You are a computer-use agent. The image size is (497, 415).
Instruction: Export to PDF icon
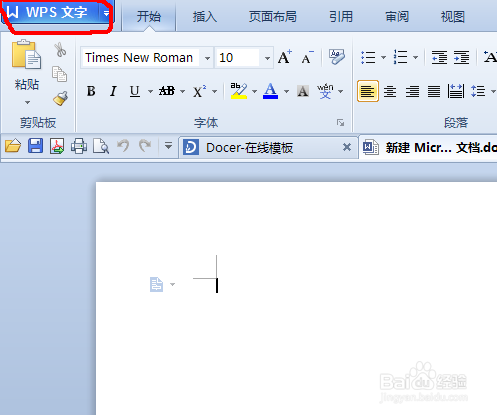click(x=57, y=146)
